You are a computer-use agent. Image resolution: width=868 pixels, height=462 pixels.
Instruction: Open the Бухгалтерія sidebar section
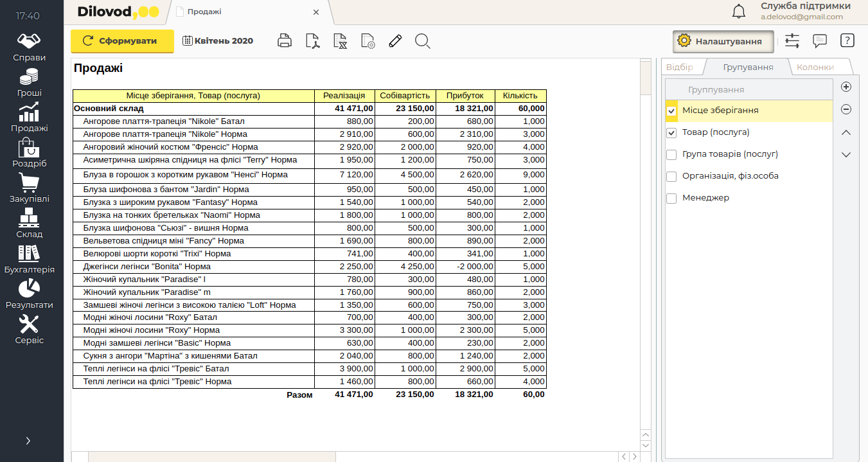pos(29,260)
